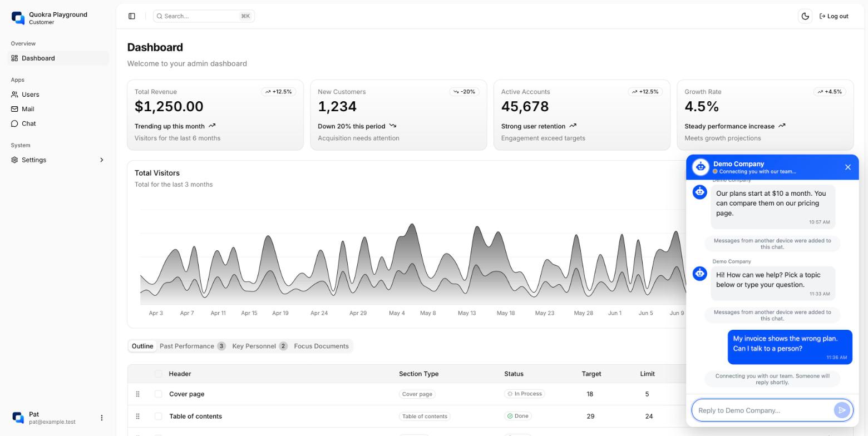Click the trending-down arrow beside Down 20% this period
Viewport: 868px width, 436px height.
(x=393, y=126)
